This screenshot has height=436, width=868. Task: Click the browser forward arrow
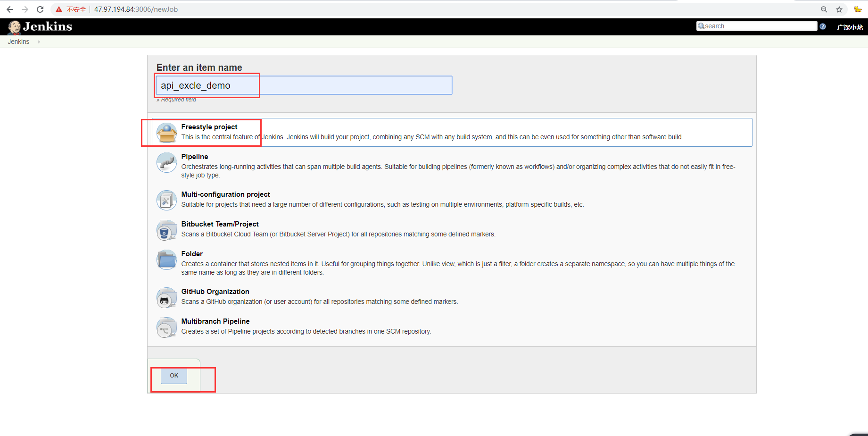pos(25,9)
